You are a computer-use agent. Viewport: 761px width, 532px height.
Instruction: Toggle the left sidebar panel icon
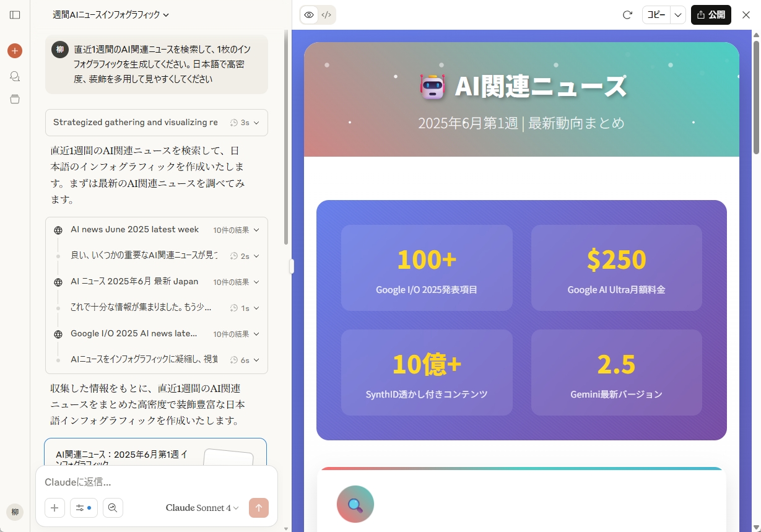click(x=15, y=15)
